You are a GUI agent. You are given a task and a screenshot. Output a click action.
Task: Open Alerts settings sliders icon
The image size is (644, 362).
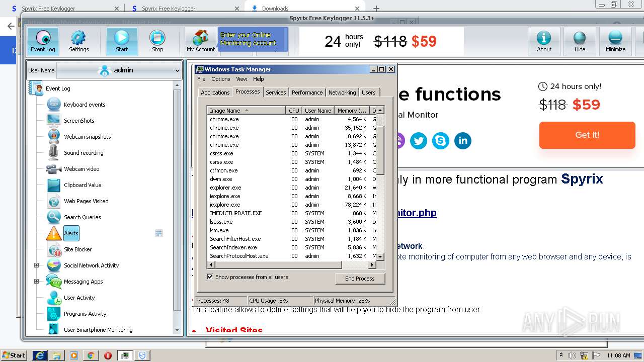pos(159,233)
